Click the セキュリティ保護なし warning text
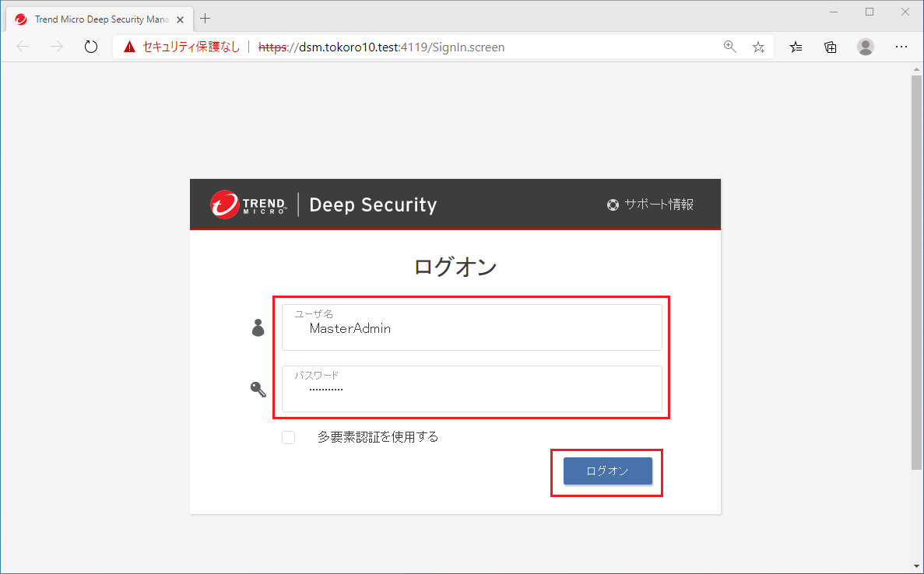This screenshot has height=574, width=924. 191,47
